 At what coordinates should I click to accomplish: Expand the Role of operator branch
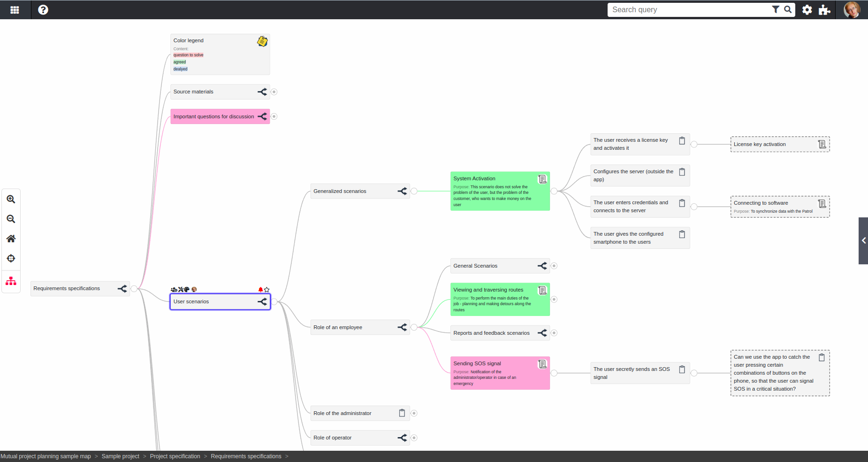(414, 438)
